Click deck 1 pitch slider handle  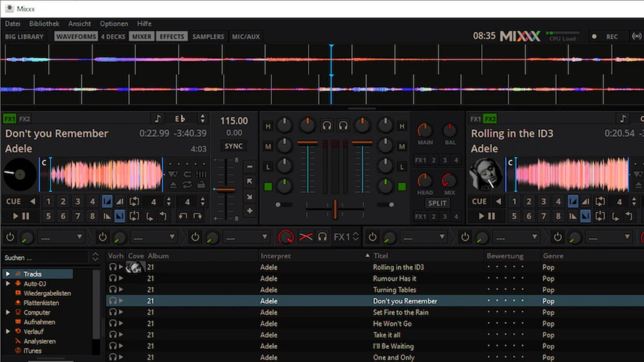click(225, 189)
